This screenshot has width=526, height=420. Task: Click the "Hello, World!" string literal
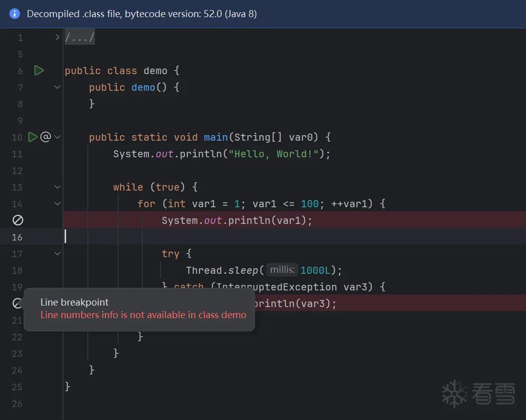pyautogui.click(x=274, y=154)
